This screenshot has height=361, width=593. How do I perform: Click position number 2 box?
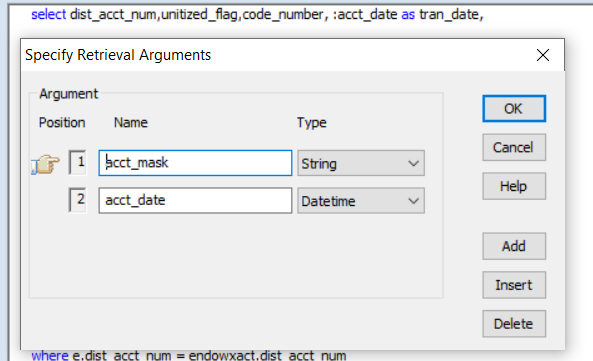point(78,200)
